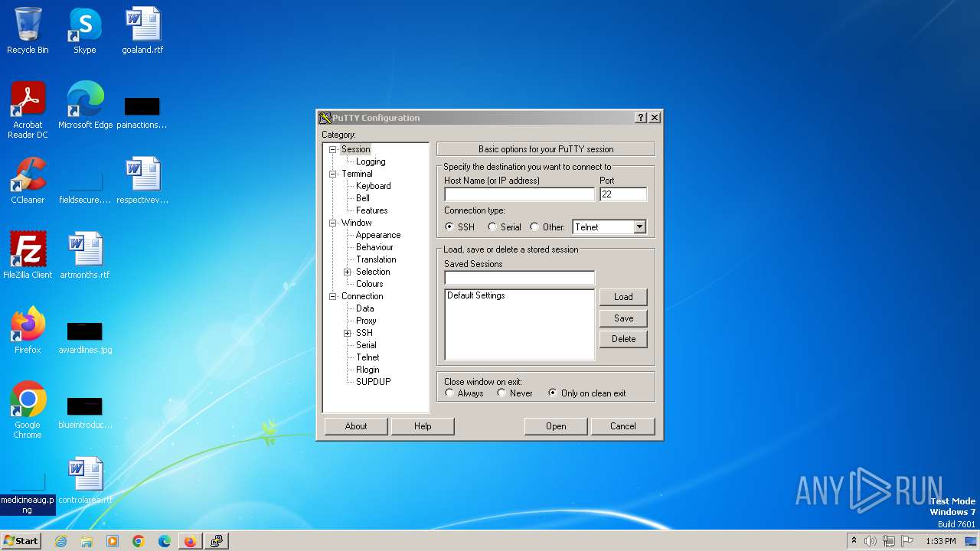
Task: Select the respectivev... desktop document
Action: (x=142, y=181)
